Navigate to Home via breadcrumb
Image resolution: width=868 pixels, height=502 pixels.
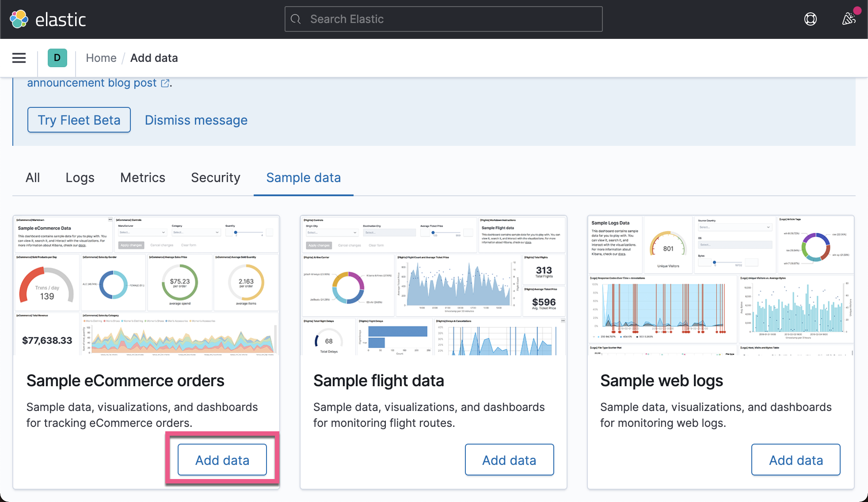101,58
